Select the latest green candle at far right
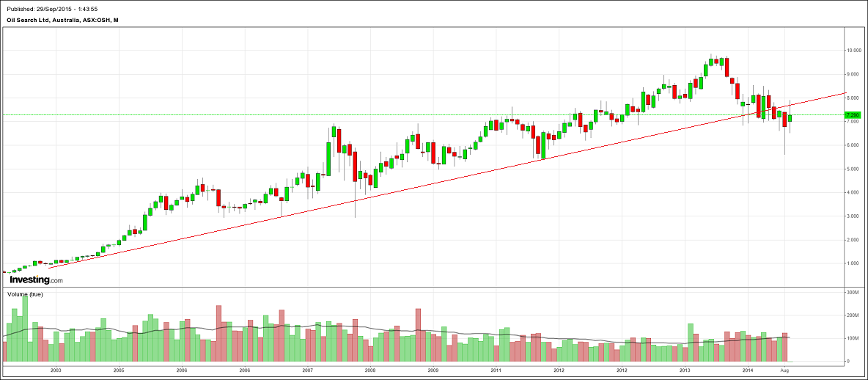The image size is (868, 380). [x=790, y=118]
